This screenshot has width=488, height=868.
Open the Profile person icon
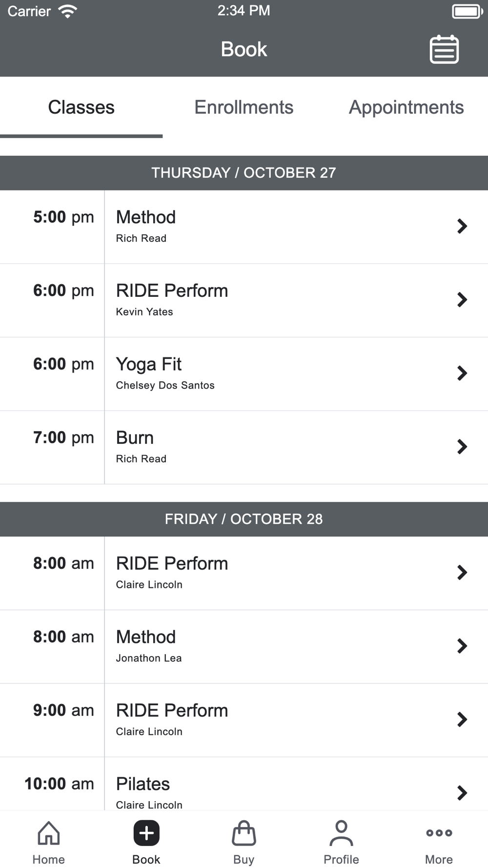point(341,833)
